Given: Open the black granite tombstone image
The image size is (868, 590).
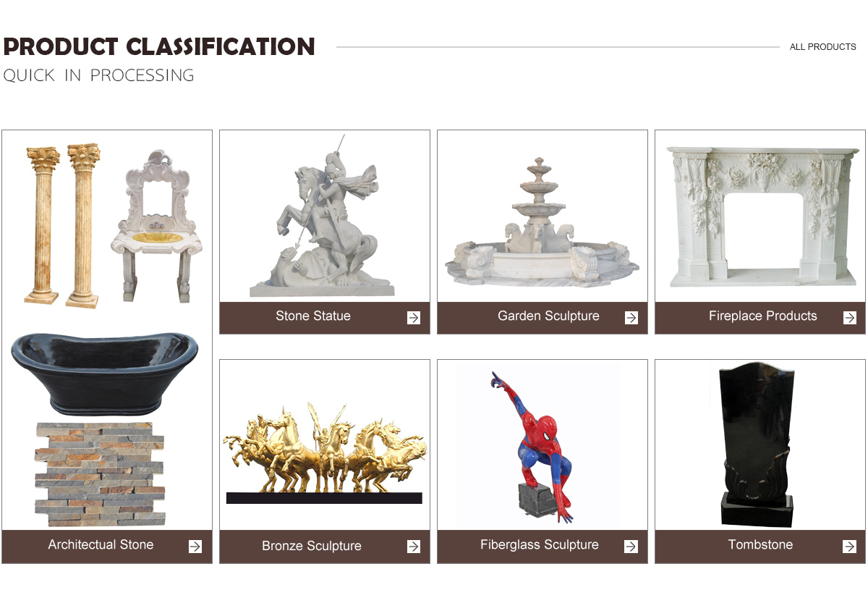Looking at the screenshot, I should point(757,446).
